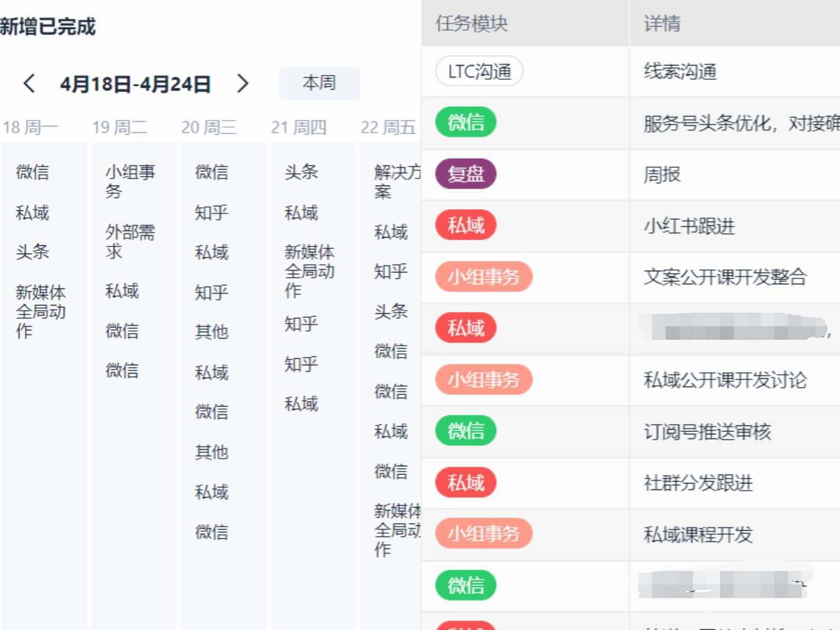Viewport: 840px width, 630px height.
Task: Open Tuesday's 小组事务 task
Action: coord(130,181)
